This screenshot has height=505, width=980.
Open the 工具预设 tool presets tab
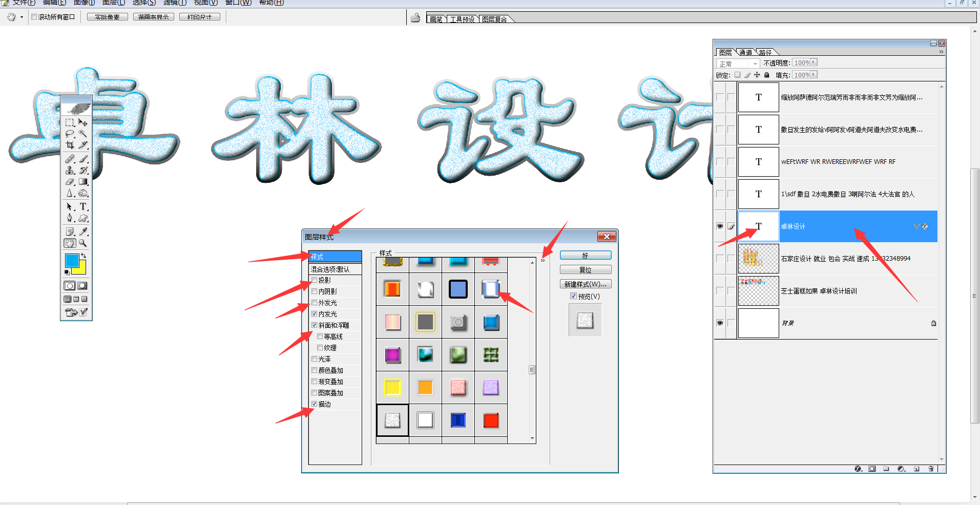coord(463,19)
